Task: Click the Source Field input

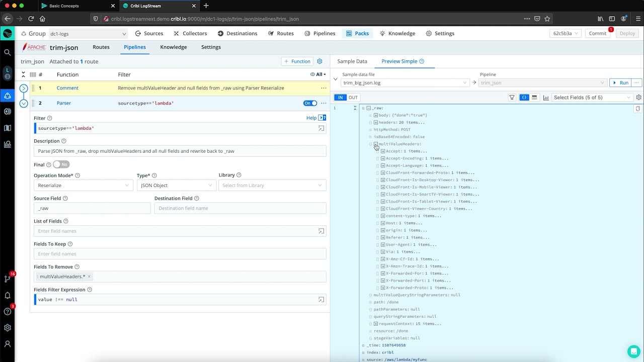Action: (92, 208)
